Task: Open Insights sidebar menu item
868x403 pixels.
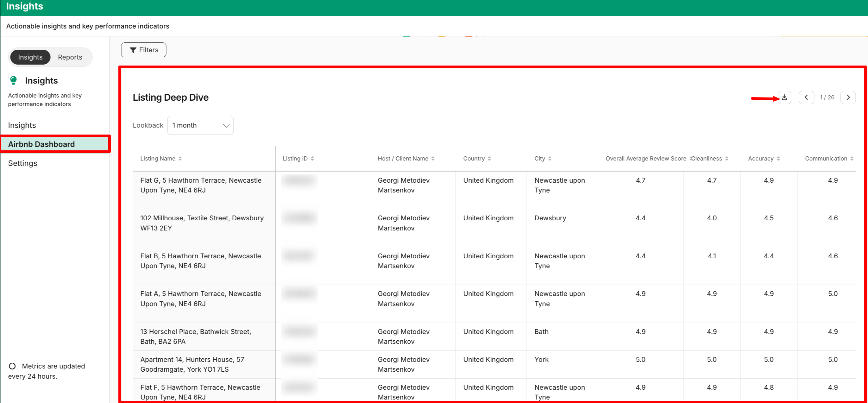Action: pos(22,125)
